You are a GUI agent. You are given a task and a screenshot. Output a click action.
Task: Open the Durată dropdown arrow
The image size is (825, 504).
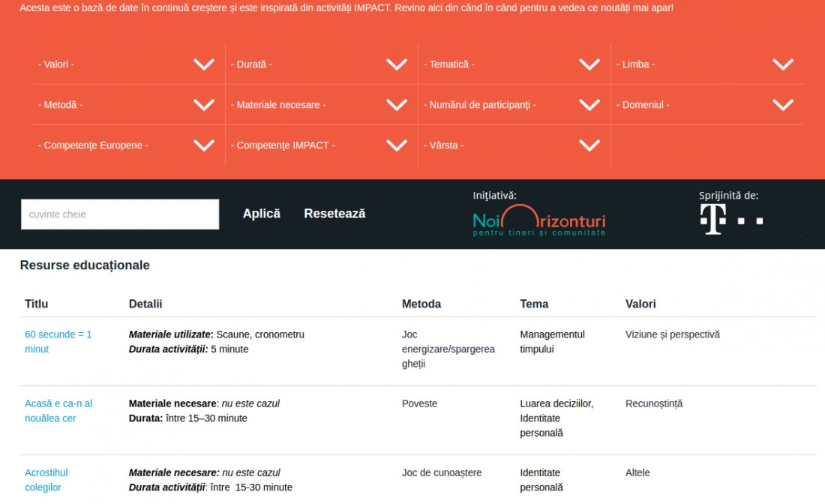click(397, 64)
